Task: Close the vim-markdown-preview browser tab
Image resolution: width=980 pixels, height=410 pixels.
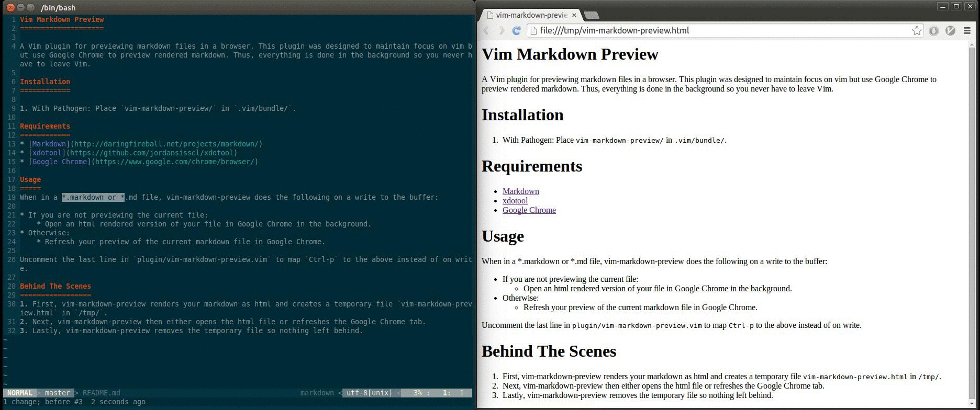Action: (574, 15)
